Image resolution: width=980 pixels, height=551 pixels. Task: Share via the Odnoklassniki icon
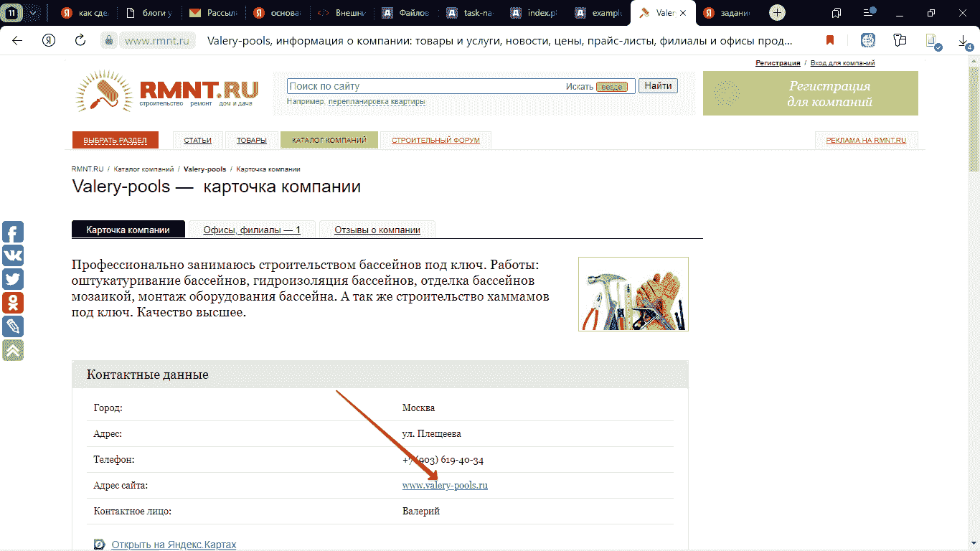(13, 303)
